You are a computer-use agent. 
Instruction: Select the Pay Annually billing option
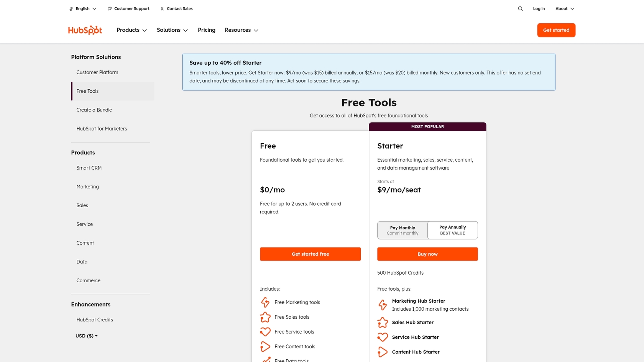coord(452,230)
